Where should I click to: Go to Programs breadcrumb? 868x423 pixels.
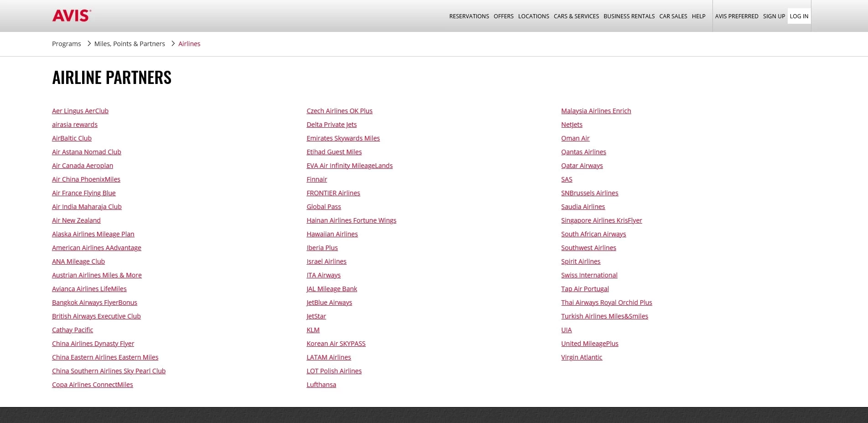[x=66, y=44]
